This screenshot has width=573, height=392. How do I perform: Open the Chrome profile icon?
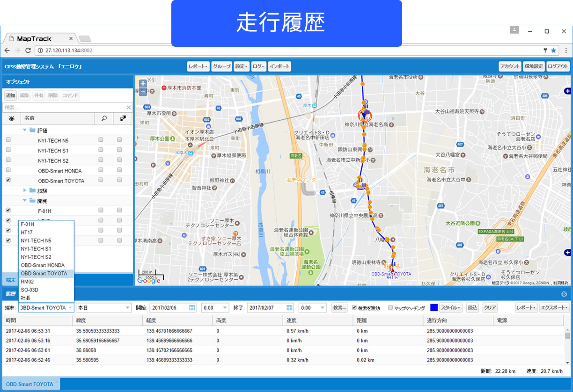click(x=514, y=30)
